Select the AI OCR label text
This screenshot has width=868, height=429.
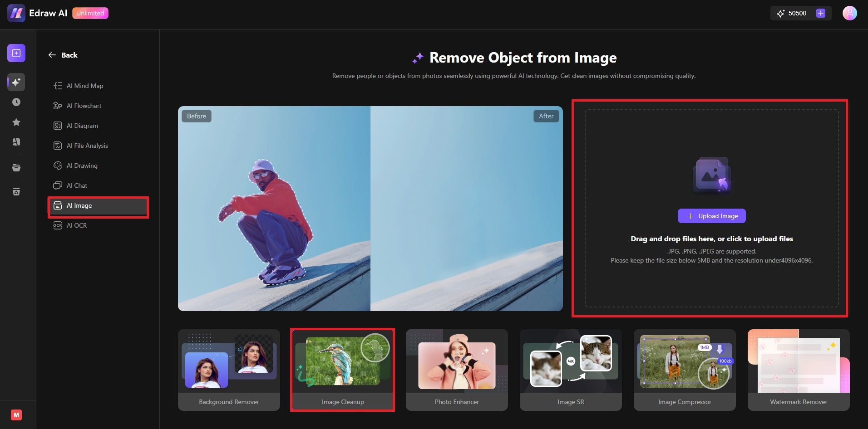click(x=77, y=225)
